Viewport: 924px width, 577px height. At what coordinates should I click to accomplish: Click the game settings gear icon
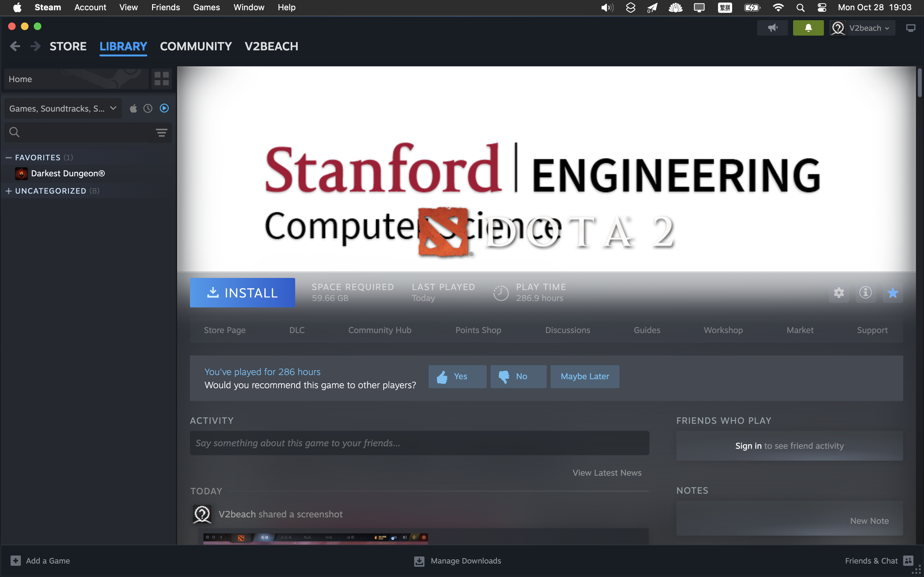pyautogui.click(x=839, y=292)
